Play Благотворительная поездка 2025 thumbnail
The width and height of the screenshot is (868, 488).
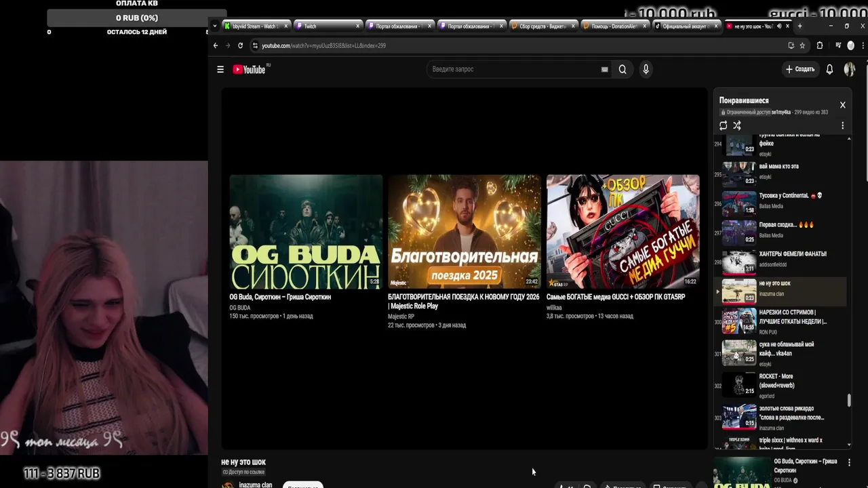click(x=465, y=232)
